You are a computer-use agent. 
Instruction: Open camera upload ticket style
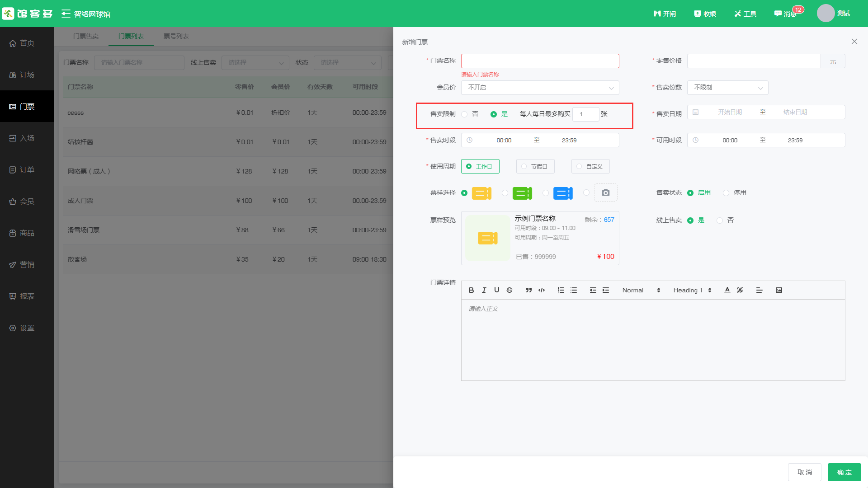pos(605,192)
